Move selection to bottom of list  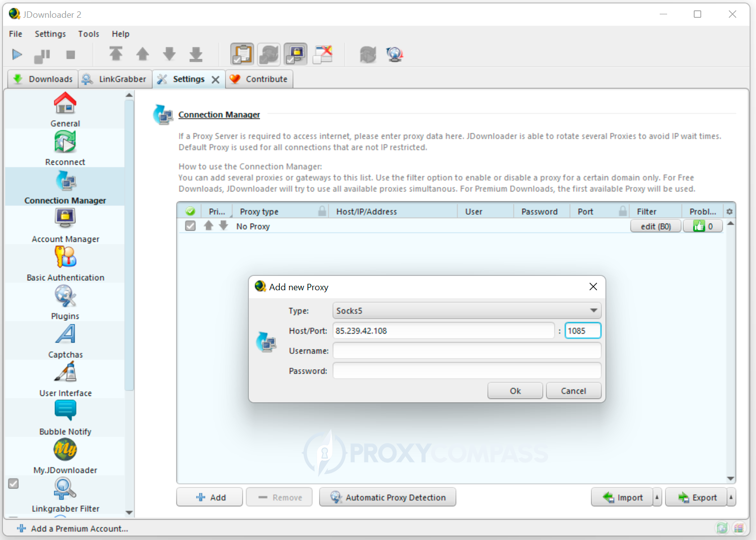tap(196, 54)
